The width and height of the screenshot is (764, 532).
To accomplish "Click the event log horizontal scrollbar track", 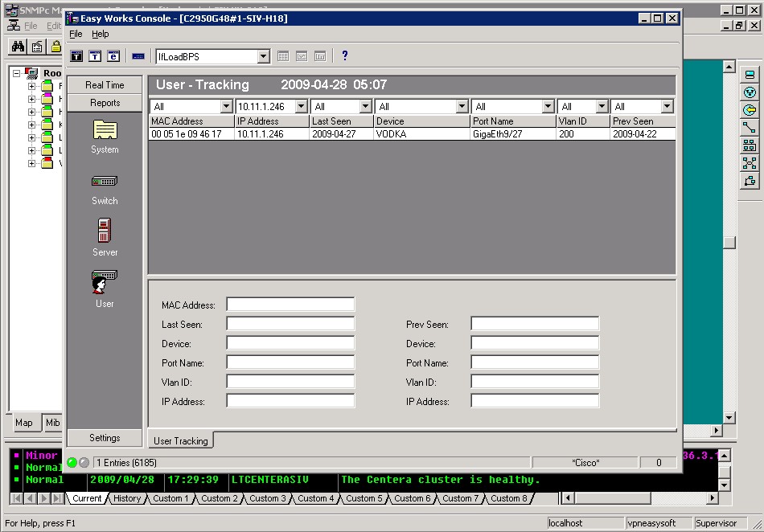I will (679, 498).
